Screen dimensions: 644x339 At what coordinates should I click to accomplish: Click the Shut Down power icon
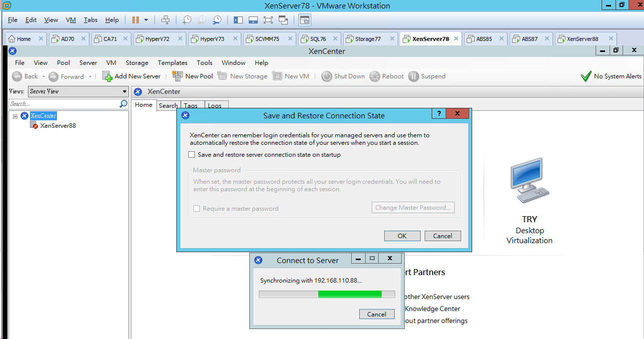pyautogui.click(x=326, y=76)
